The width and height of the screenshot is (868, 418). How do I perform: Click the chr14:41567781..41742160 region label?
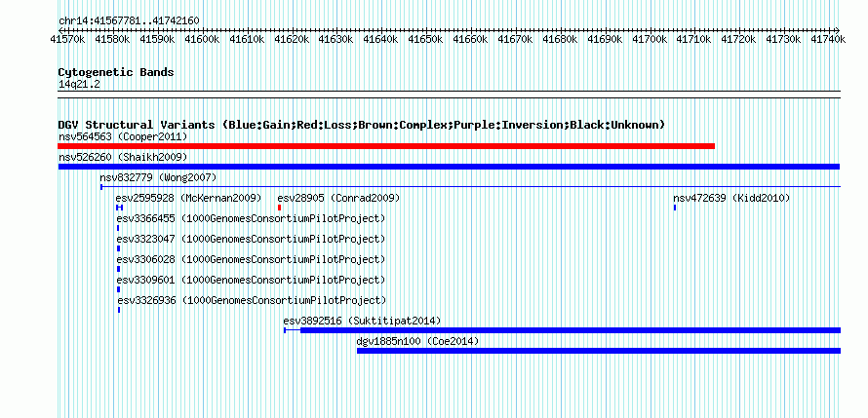click(129, 20)
